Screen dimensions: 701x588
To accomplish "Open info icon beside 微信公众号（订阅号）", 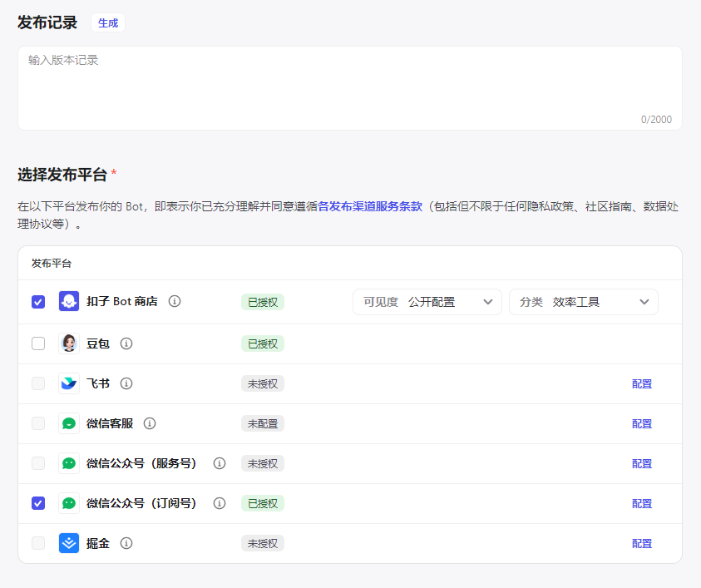I will 219,503.
